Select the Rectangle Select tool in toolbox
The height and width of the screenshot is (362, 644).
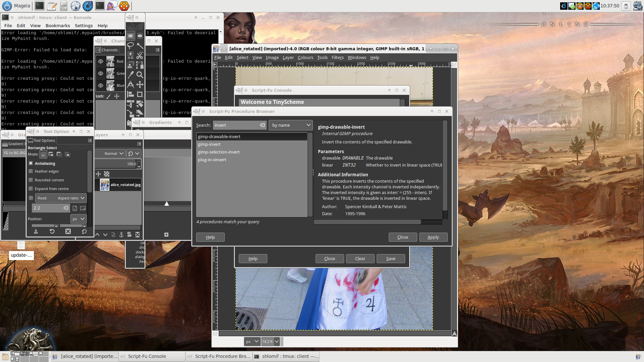(130, 36)
